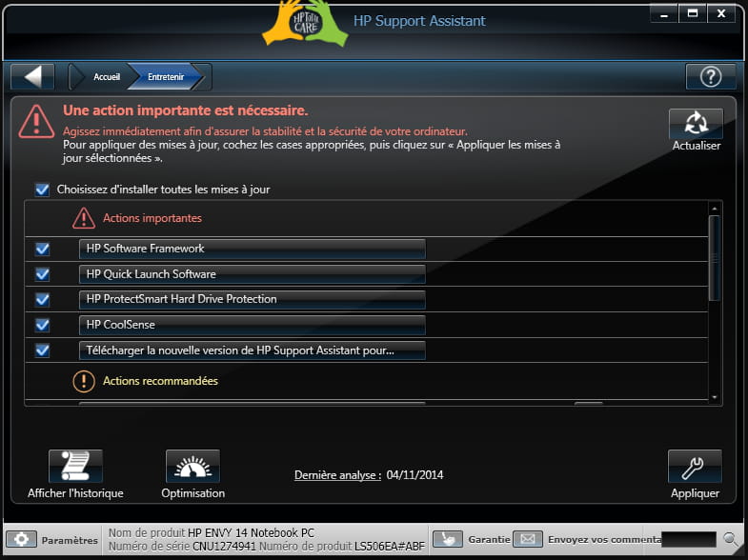Click the magnifier icon in status bar
Viewport: 748px width, 560px height.
pos(730,539)
